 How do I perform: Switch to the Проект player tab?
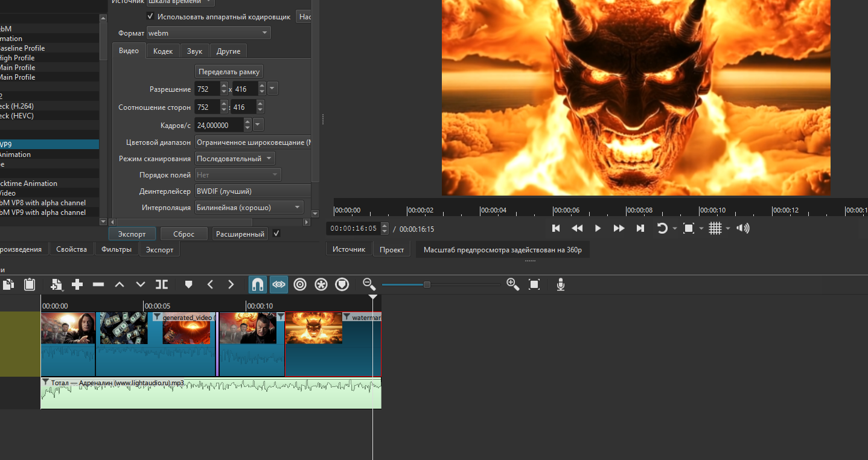click(392, 249)
